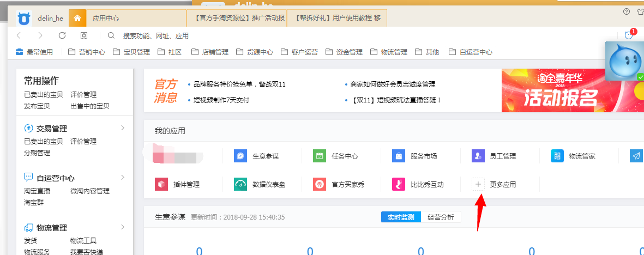This screenshot has width=644, height=255.
Task: Select the 经营分析 tab
Action: (x=441, y=217)
